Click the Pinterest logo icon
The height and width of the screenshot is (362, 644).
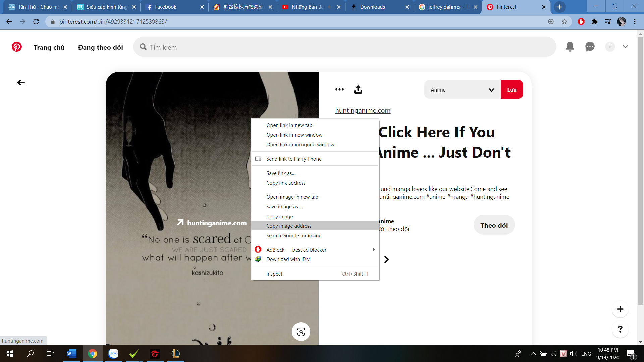pos(17,47)
